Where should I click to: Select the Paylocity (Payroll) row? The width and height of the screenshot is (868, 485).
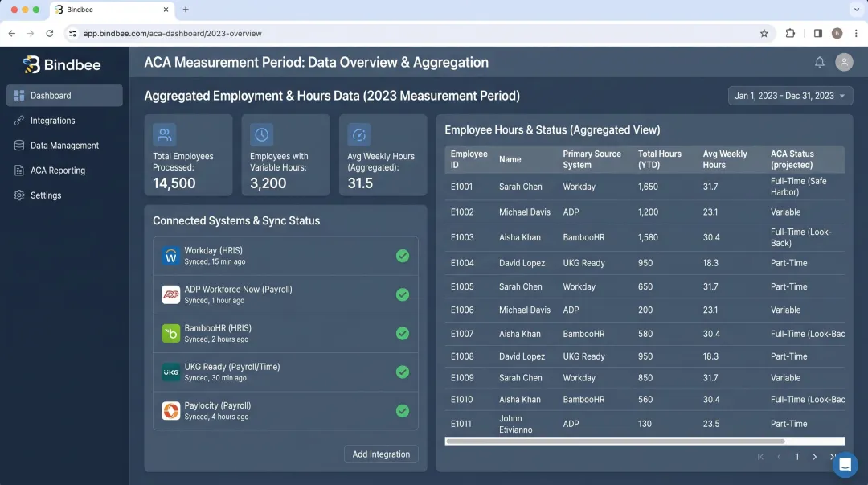click(285, 411)
